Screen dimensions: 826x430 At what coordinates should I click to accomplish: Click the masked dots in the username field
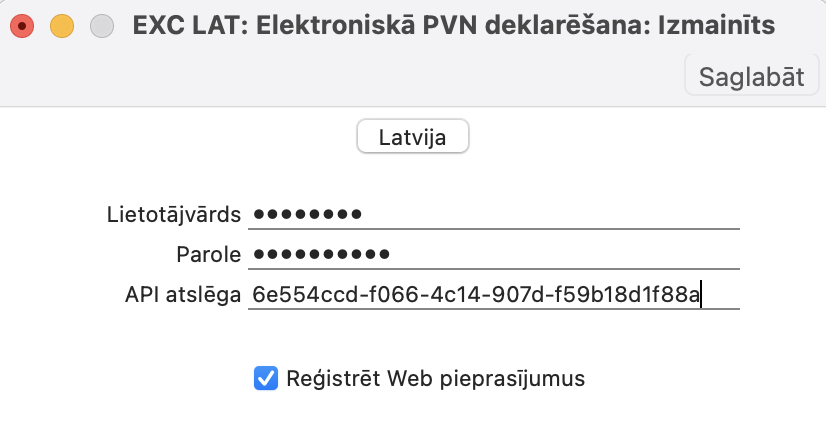click(x=307, y=214)
